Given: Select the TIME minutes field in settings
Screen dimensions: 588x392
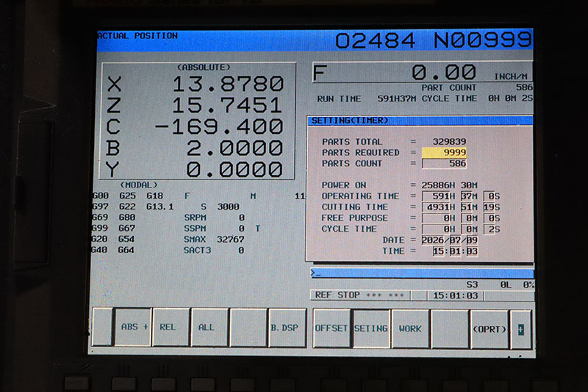Looking at the screenshot, I should click(x=455, y=251).
